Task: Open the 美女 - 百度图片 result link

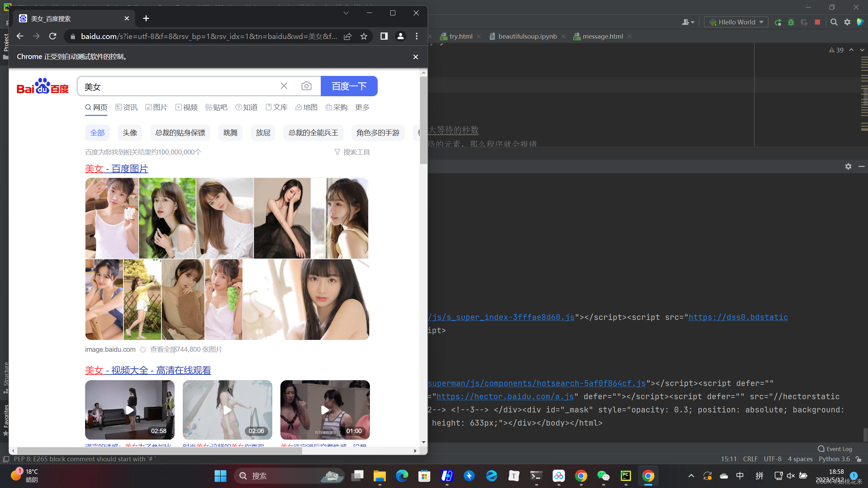Action: tap(116, 168)
